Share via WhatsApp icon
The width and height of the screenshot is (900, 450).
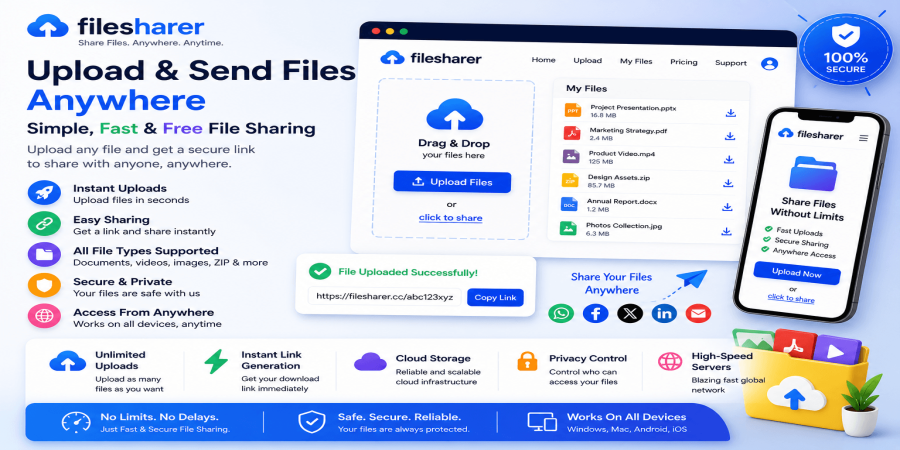click(x=561, y=313)
